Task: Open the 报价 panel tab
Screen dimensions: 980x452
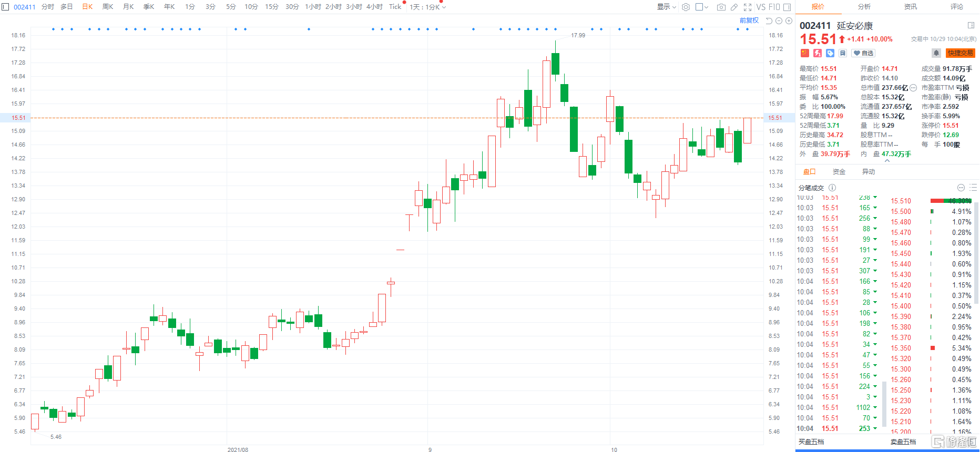Action: [818, 7]
